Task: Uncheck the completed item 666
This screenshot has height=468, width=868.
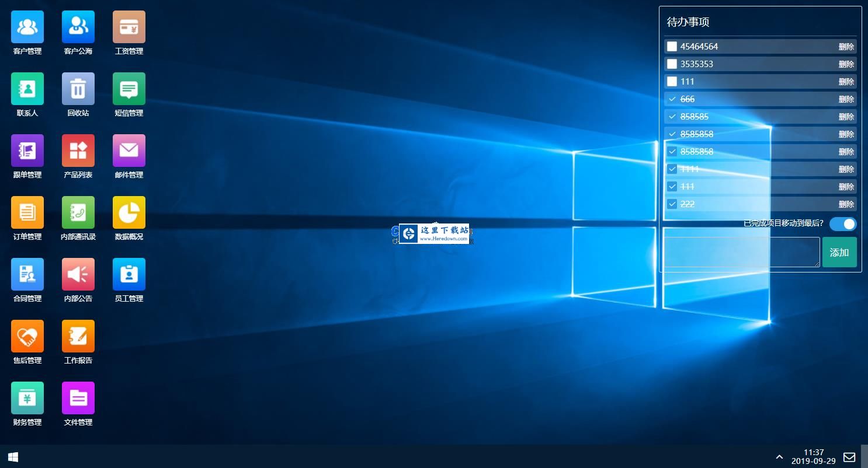Action: (x=672, y=99)
